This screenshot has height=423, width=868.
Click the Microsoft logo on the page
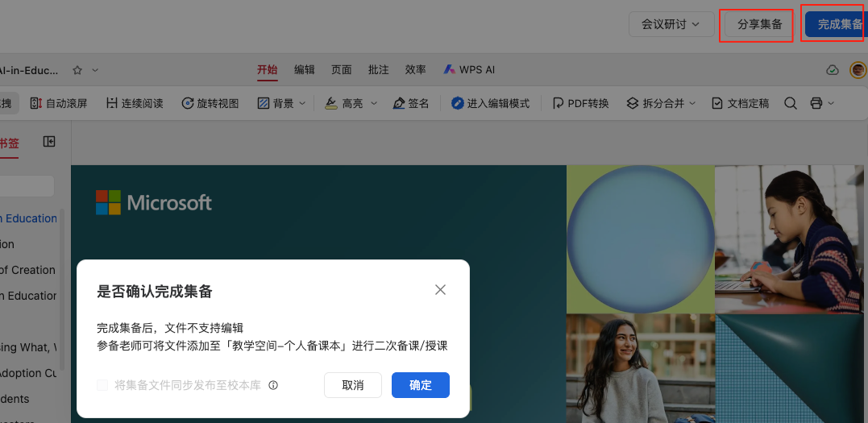tap(153, 203)
